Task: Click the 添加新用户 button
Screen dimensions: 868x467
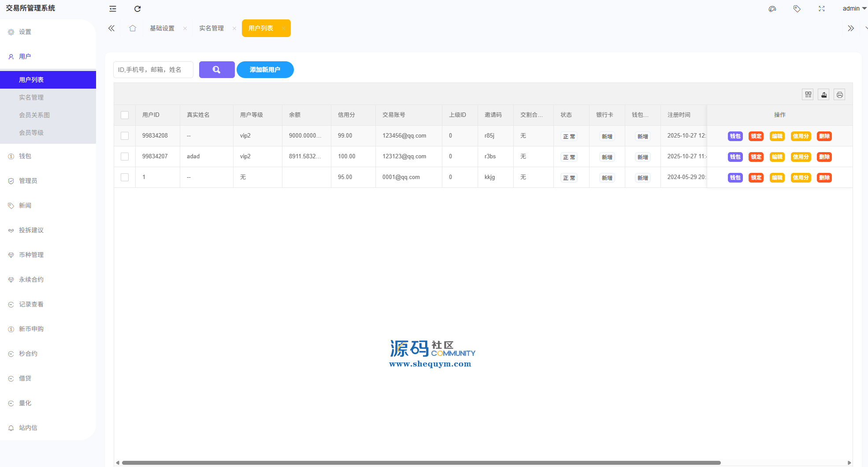Action: coord(265,70)
